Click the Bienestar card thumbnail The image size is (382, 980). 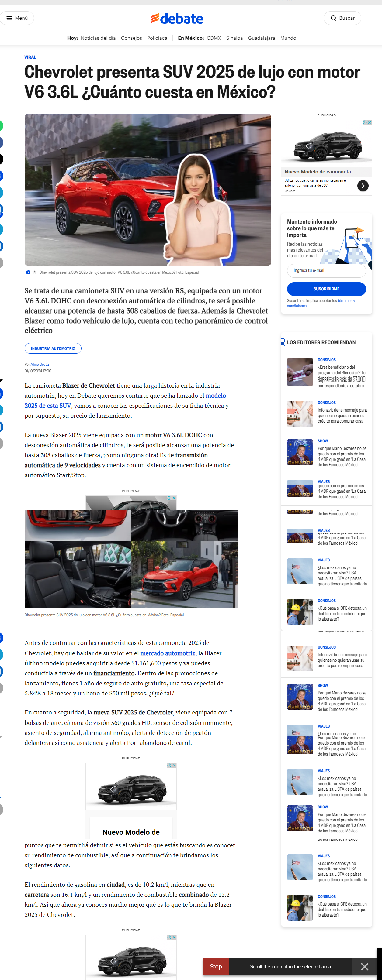[x=300, y=372]
